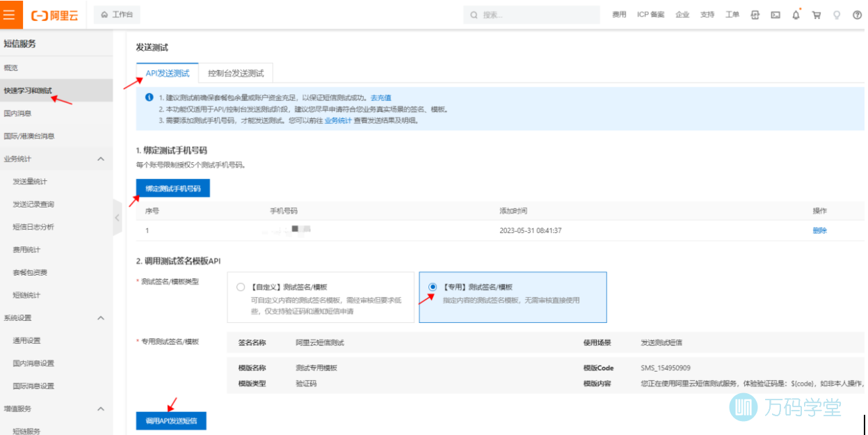Open the 工作台 workbench home link
The image size is (868, 435).
(117, 15)
